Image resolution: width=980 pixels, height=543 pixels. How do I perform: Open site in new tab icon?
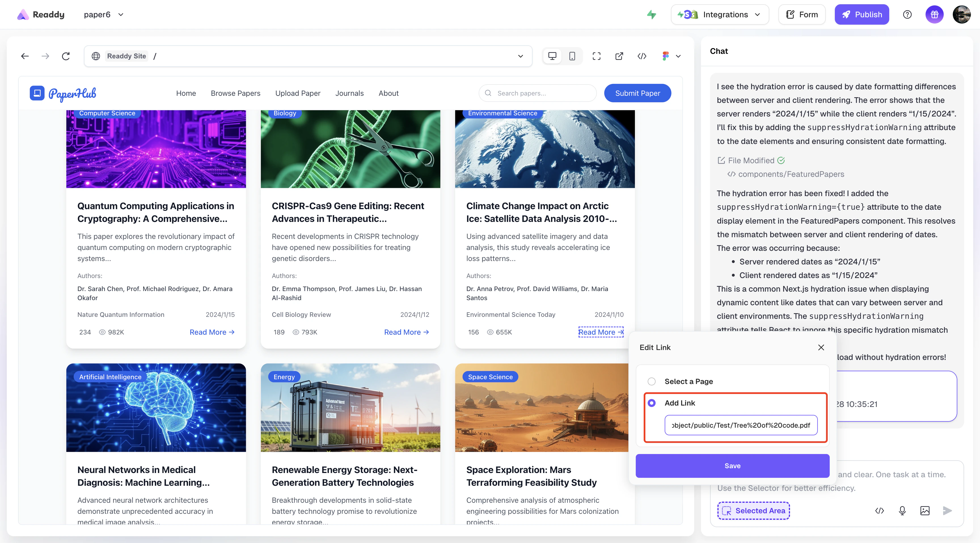[619, 56]
